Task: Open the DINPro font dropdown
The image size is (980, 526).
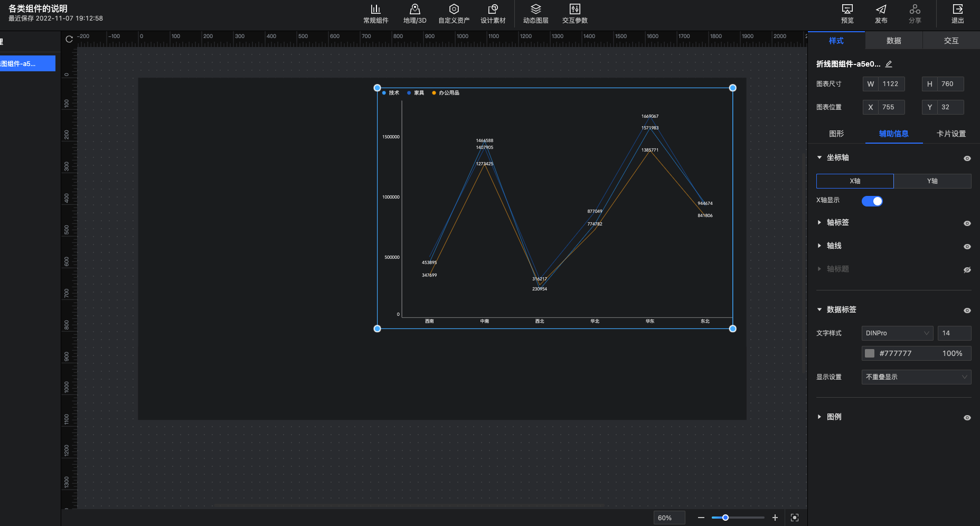Action: pyautogui.click(x=897, y=333)
